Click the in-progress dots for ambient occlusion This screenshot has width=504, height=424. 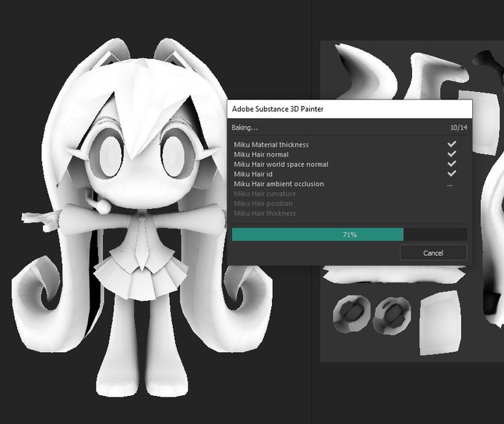tap(450, 185)
